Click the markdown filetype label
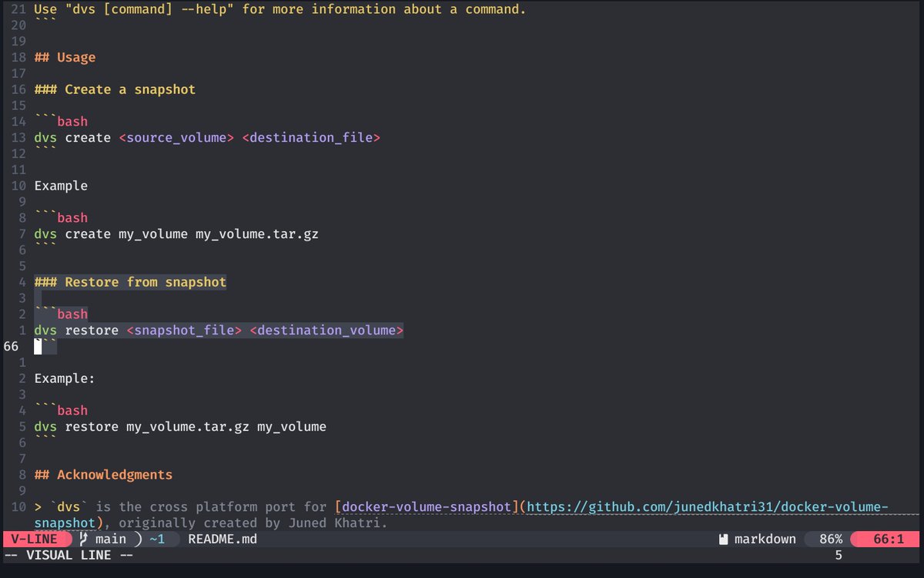Image resolution: width=924 pixels, height=578 pixels. (765, 539)
